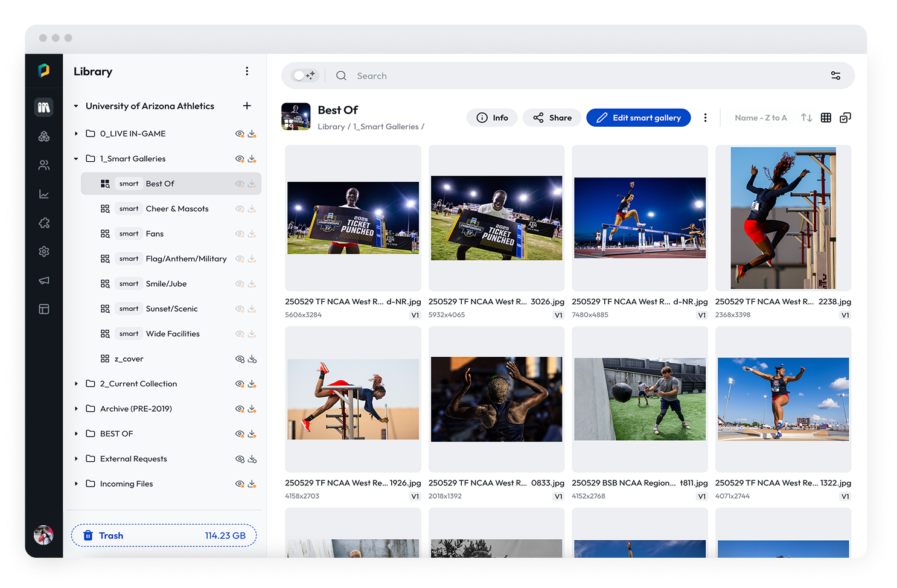897x588 pixels.
Task: Open the stacked cubes icon in the sidebar
Action: click(x=44, y=136)
